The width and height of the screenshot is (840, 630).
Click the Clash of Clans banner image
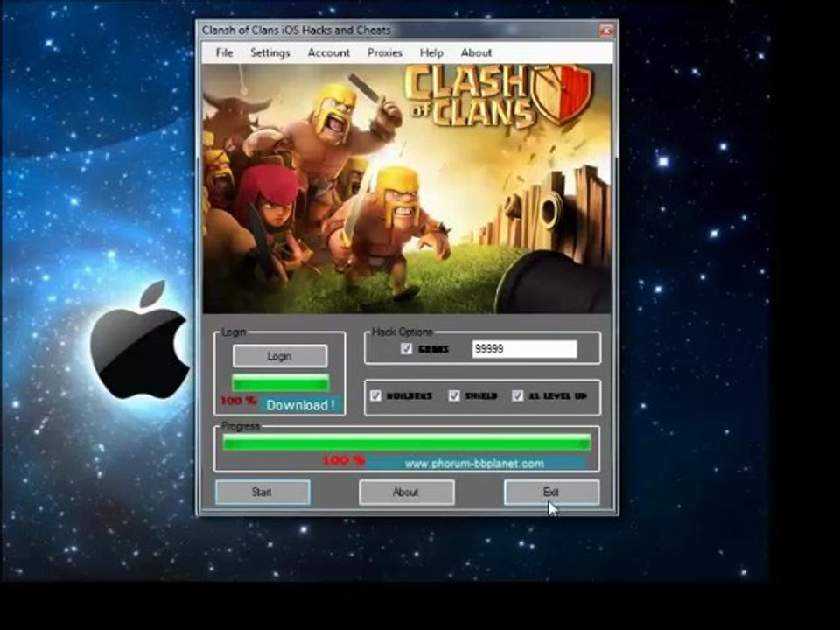407,189
